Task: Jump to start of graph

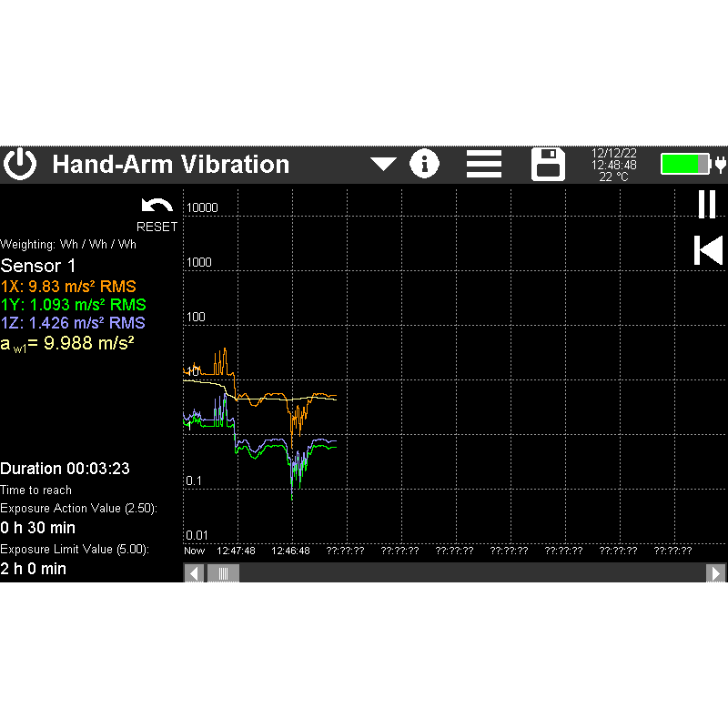Action: [x=707, y=250]
